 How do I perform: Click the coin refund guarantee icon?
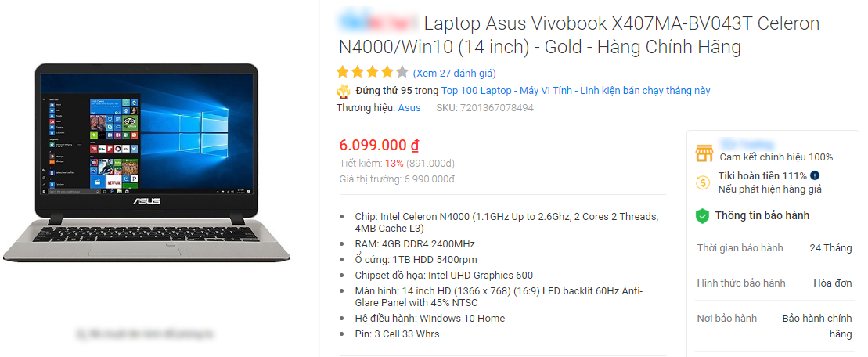pyautogui.click(x=703, y=182)
